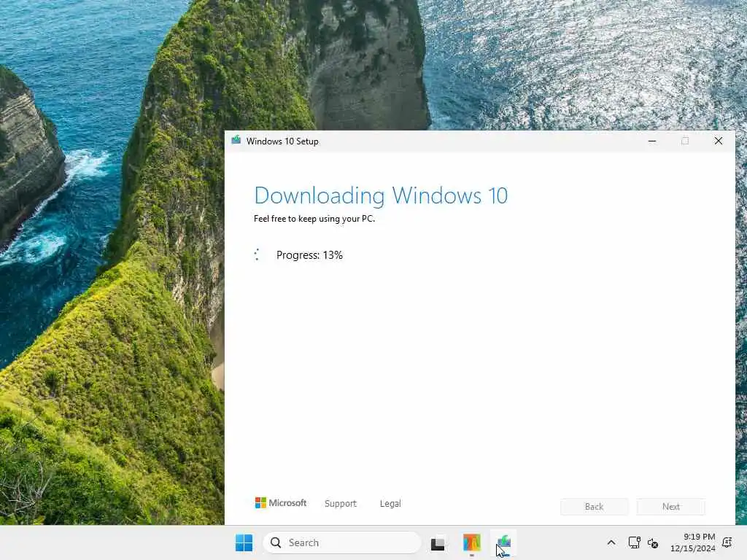Click the greyed-out Next button

(671, 507)
